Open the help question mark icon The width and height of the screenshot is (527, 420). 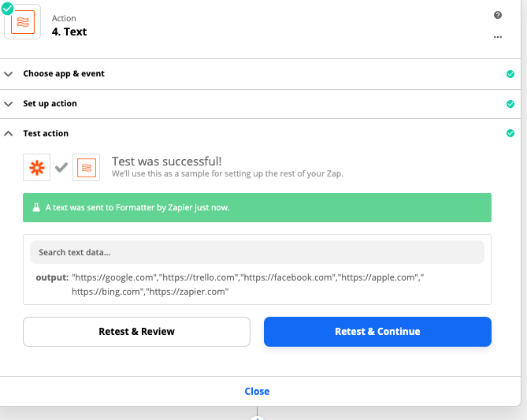click(x=498, y=15)
